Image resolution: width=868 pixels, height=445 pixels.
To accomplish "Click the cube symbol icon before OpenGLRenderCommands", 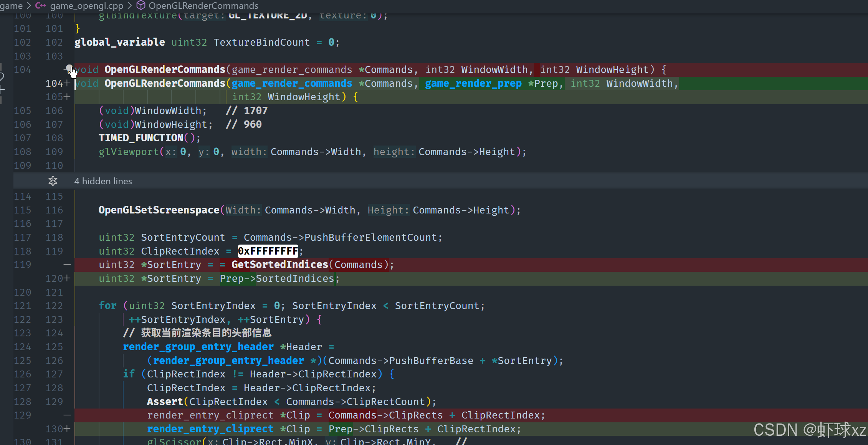I will pyautogui.click(x=141, y=5).
